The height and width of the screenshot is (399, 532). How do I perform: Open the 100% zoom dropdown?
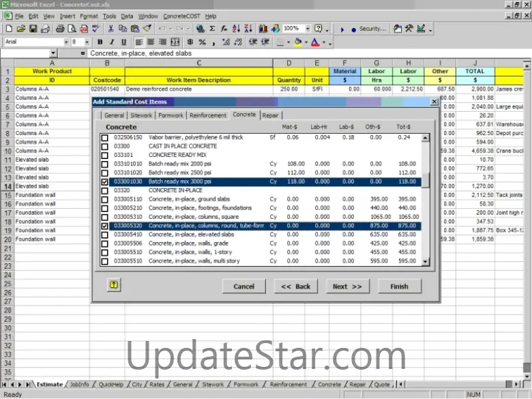pyautogui.click(x=308, y=29)
